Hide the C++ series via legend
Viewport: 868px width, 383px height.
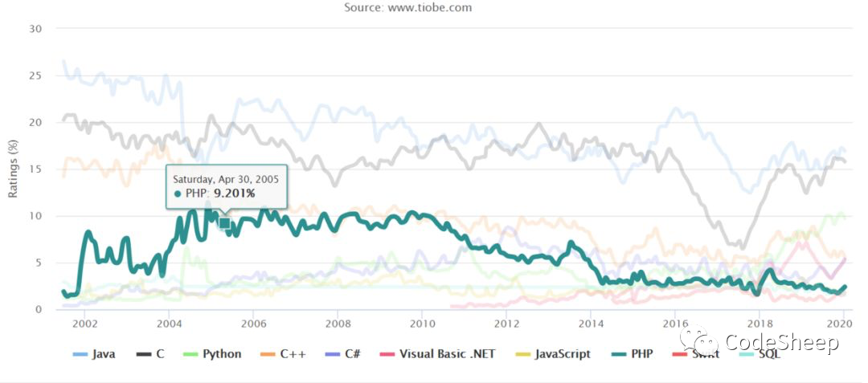[284, 354]
